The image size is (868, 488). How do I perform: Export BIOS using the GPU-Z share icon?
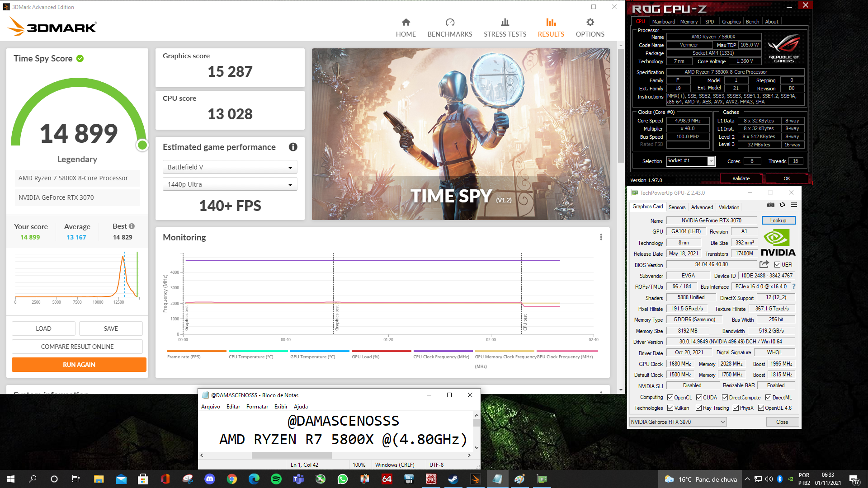coord(764,264)
